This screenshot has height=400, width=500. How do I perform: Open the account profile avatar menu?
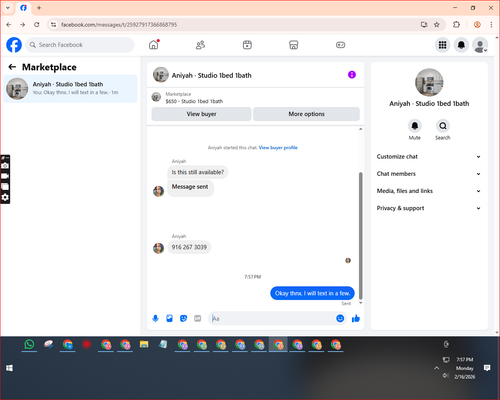click(480, 45)
